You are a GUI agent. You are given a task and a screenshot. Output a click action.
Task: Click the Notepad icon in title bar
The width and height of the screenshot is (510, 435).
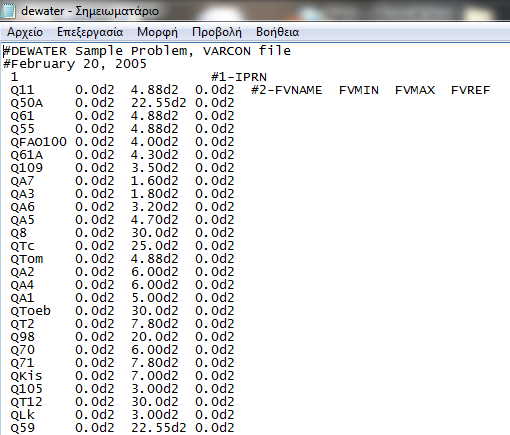[8, 11]
